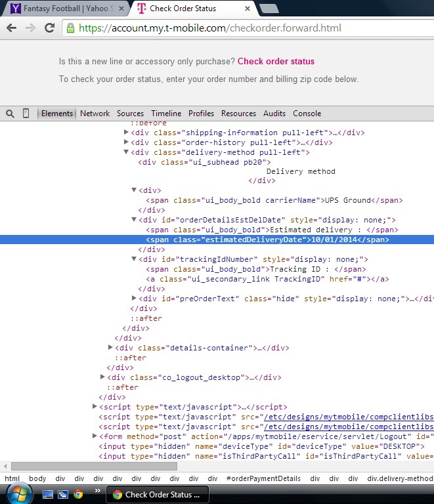Expand the order-history div node
This screenshot has height=504, width=434.
click(x=126, y=142)
